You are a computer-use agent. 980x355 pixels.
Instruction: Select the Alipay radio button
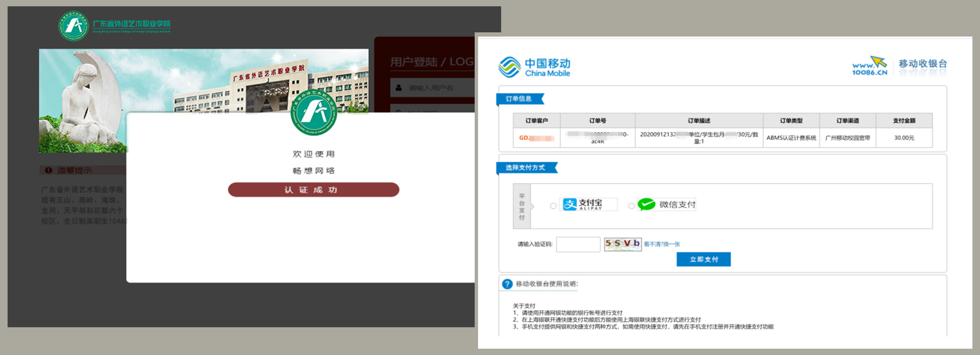553,206
